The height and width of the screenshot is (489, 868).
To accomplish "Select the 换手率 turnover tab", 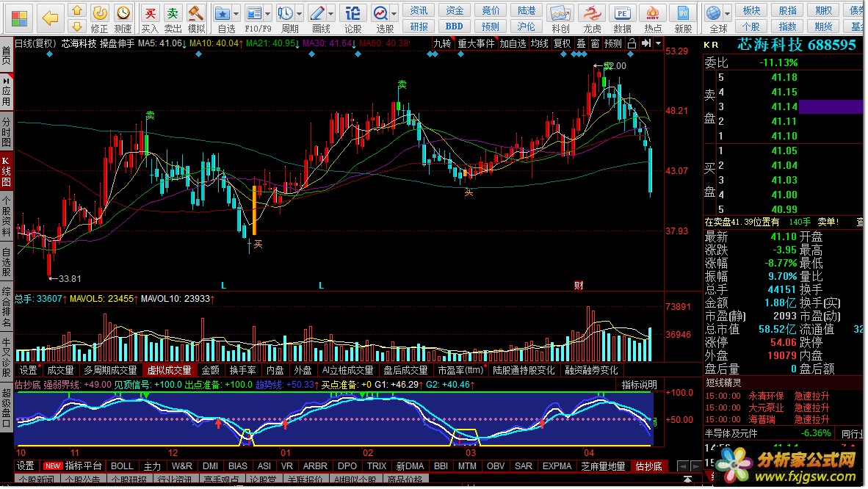I will point(242,370).
